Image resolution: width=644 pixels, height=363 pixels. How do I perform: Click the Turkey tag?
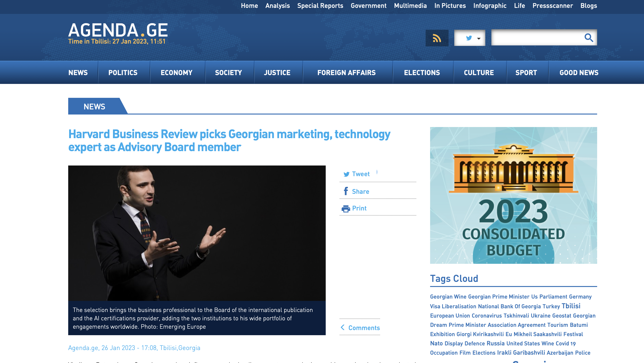[x=551, y=306]
